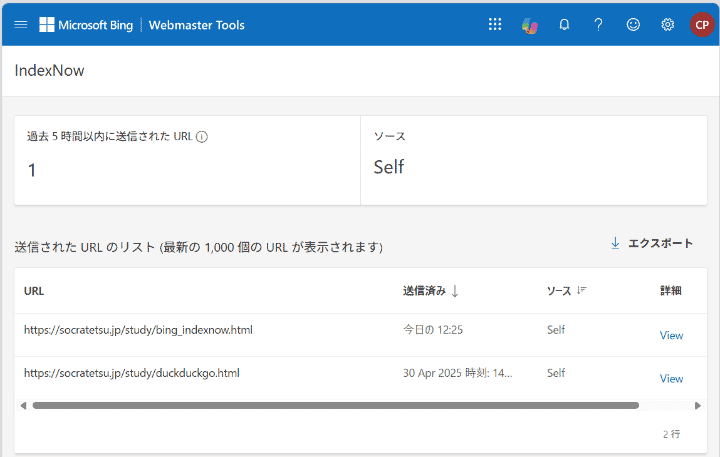Viewport: 720px width, 457px height.
Task: Click the IndexNow page title
Action: [x=50, y=71]
